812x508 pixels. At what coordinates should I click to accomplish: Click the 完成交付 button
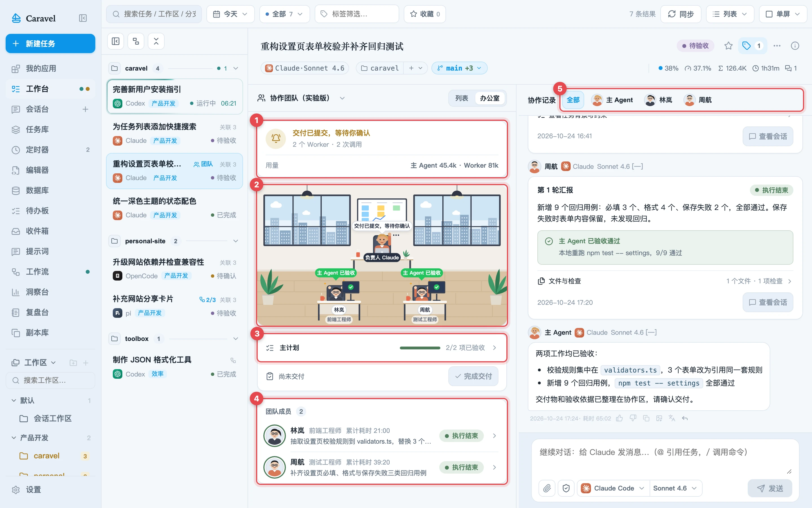pos(473,376)
